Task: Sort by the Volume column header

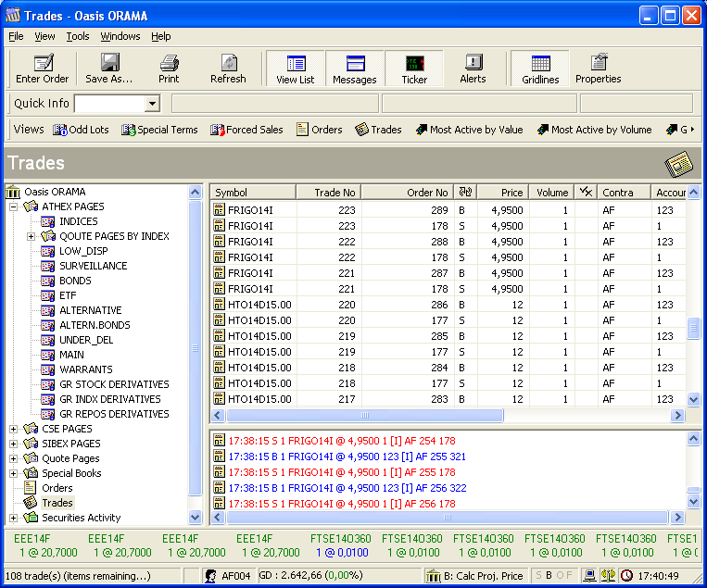Action: 551,193
